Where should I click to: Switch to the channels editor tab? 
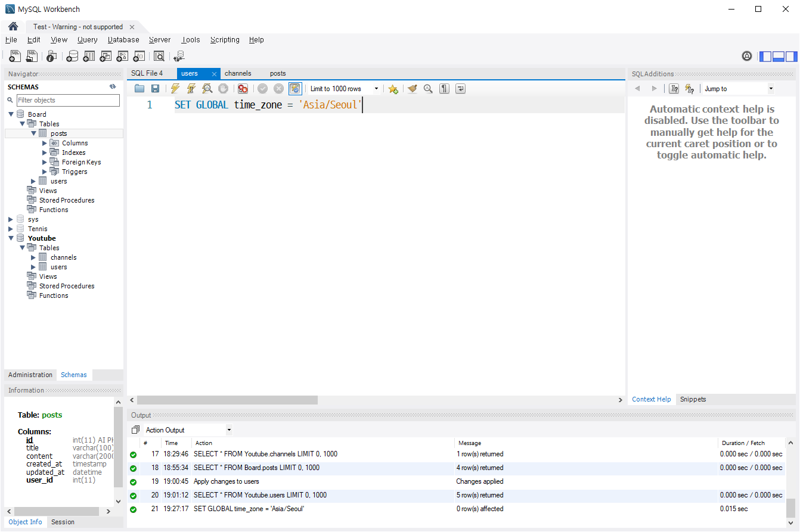point(238,73)
